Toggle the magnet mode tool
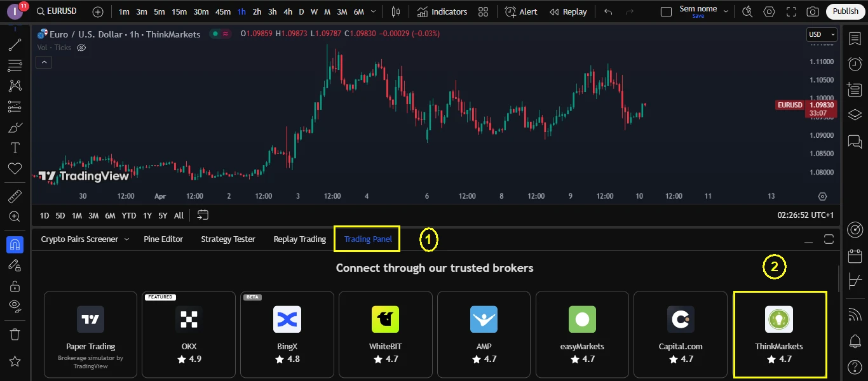The width and height of the screenshot is (868, 381). click(x=15, y=244)
